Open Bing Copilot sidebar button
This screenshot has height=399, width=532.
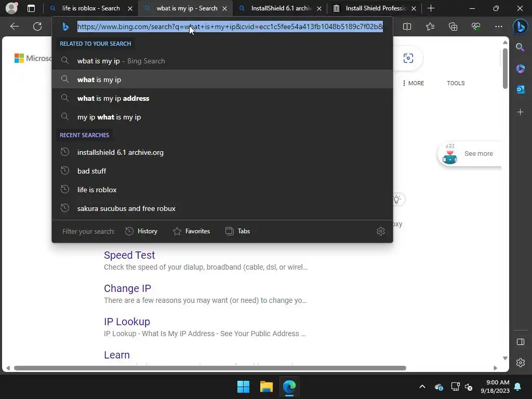point(520,26)
